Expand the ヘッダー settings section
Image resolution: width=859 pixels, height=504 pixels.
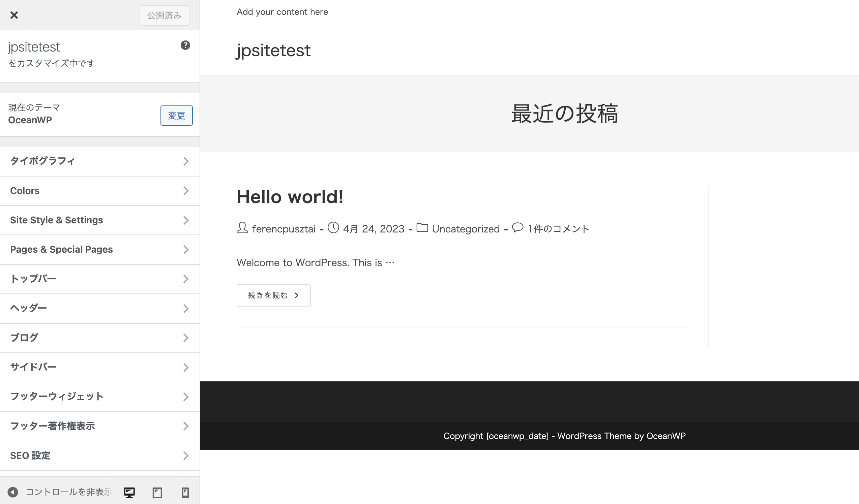100,308
